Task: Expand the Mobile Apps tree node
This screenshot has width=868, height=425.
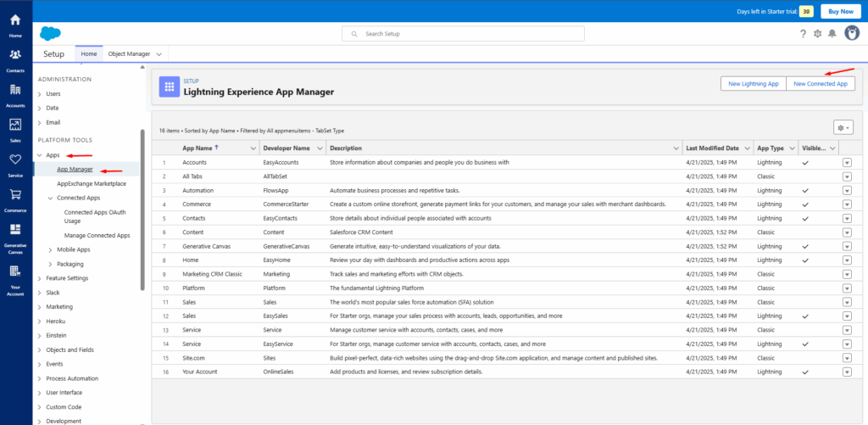Action: tap(50, 250)
